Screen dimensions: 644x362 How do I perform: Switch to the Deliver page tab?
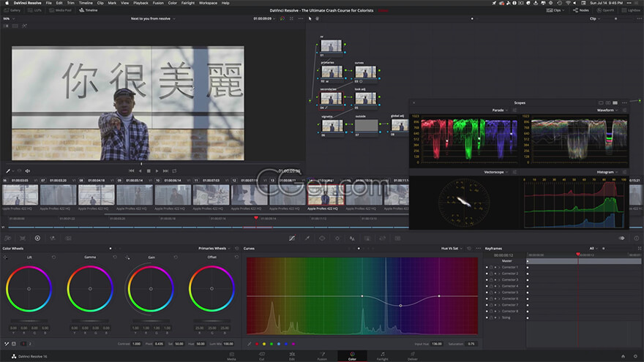(412, 356)
